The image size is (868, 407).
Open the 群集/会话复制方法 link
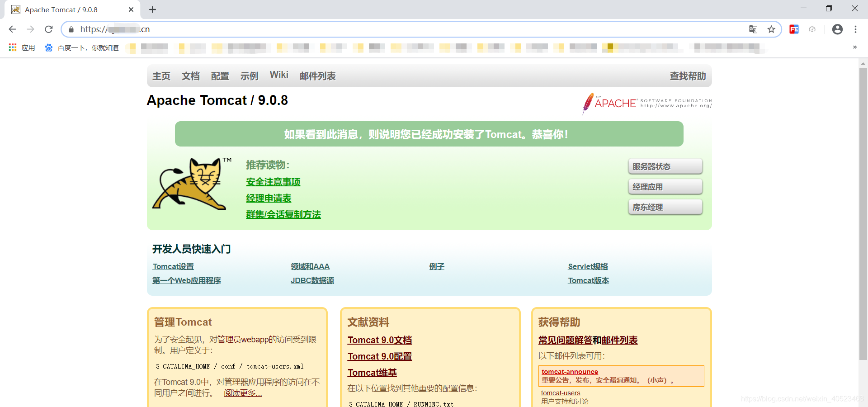tap(283, 214)
